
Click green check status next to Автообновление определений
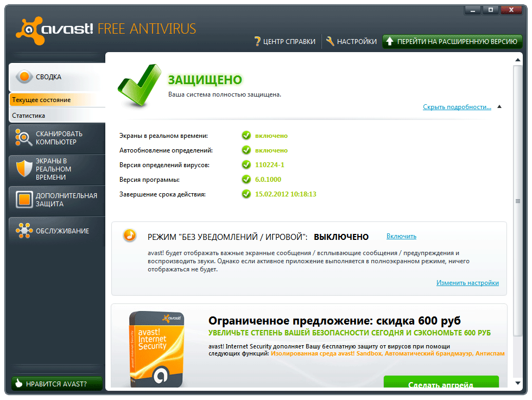[x=246, y=150]
